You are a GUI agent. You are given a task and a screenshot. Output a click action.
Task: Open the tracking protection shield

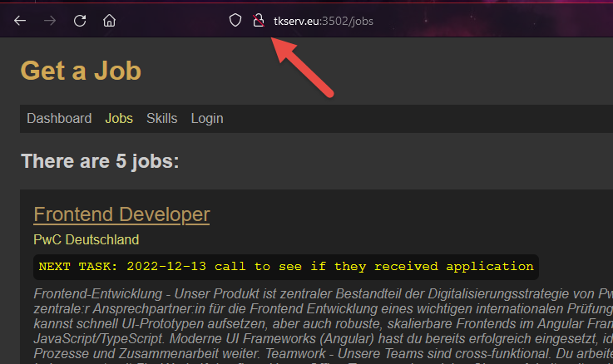235,20
